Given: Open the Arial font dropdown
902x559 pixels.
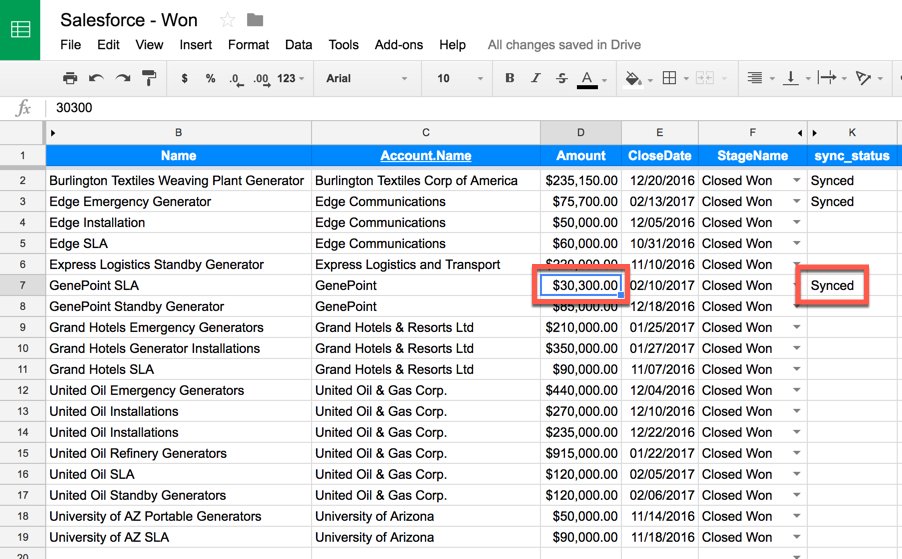Looking at the screenshot, I should pos(366,78).
